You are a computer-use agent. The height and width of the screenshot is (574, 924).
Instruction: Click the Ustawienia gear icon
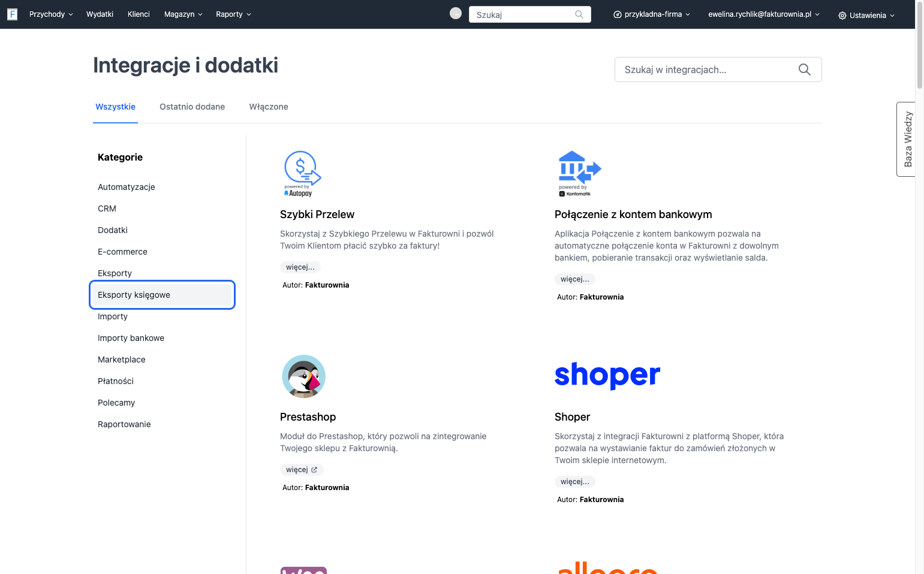pyautogui.click(x=842, y=16)
